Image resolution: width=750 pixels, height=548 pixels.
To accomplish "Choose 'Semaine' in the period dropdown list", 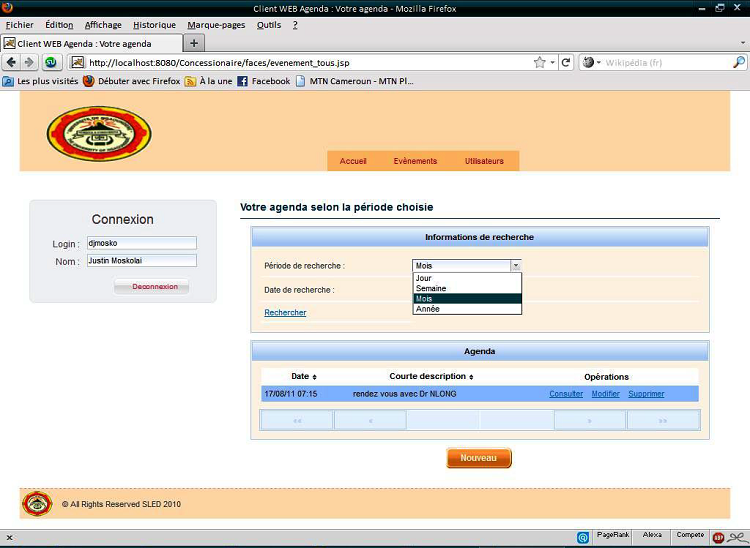I will click(x=431, y=288).
